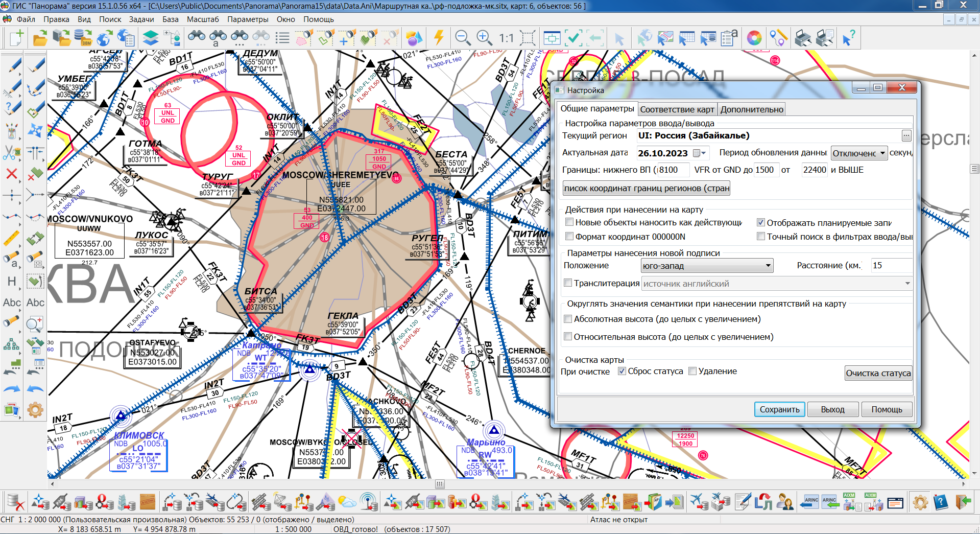The height and width of the screenshot is (534, 980).
Task: Toggle relative height rounding checkbox
Action: [x=568, y=337]
